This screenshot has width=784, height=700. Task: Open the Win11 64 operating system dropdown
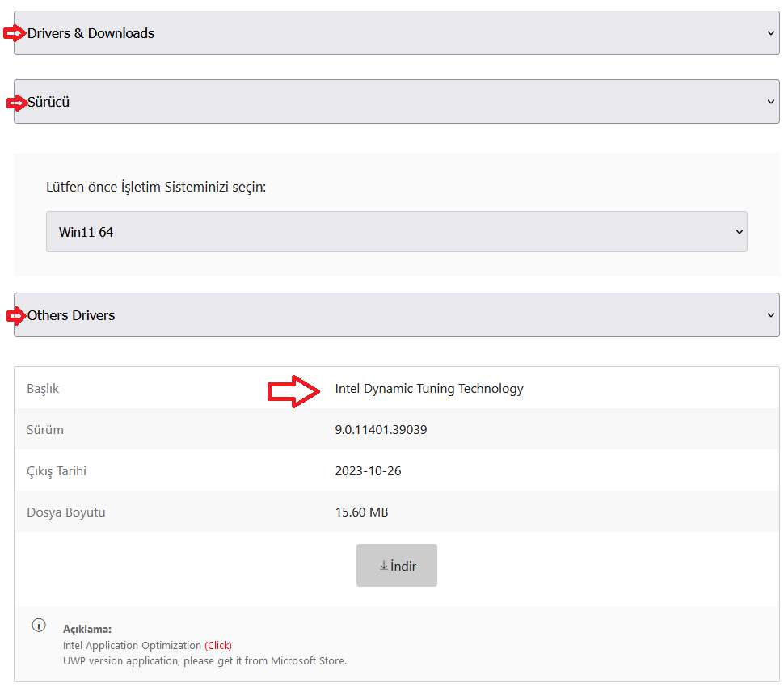coord(397,231)
